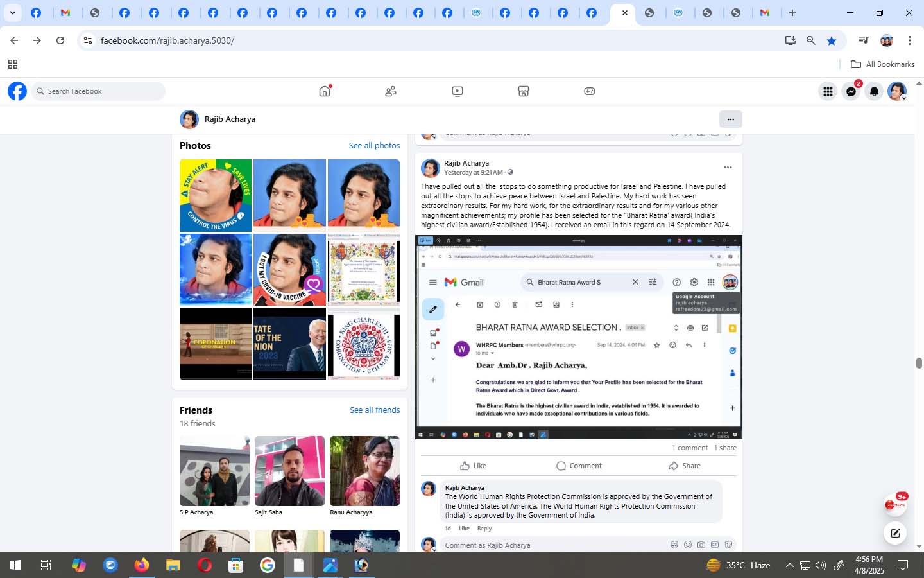
Task: Bookmark star icon in address bar
Action: pos(832,40)
